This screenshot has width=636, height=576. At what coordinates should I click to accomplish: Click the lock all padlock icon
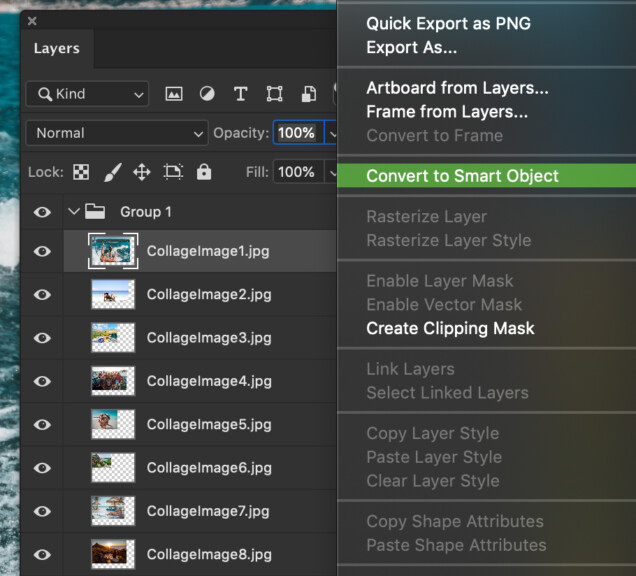coord(204,172)
